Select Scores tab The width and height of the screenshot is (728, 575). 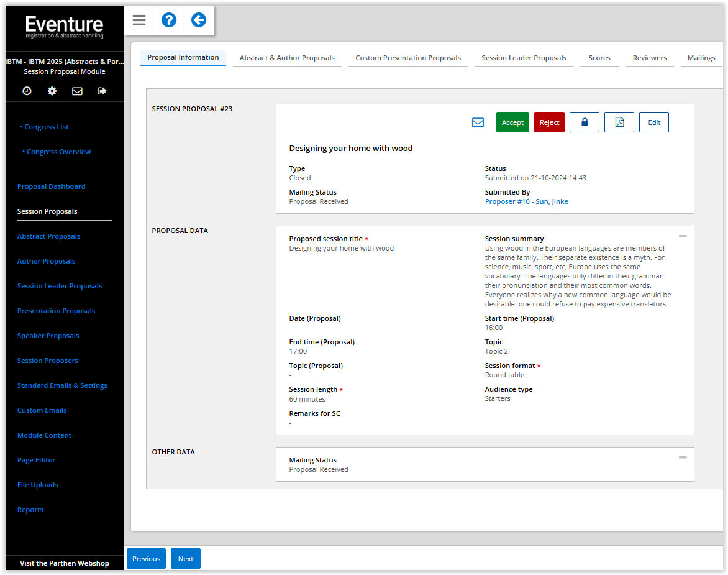point(599,58)
